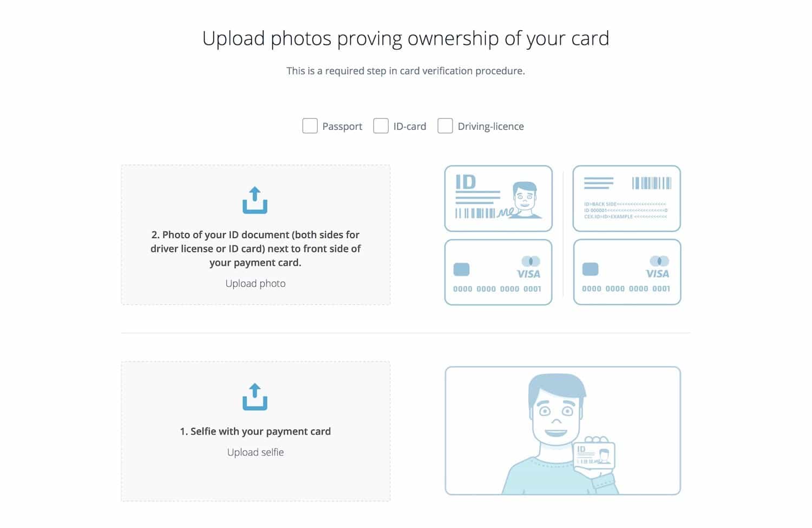The height and width of the screenshot is (528, 812).
Task: Click the ID-card label text
Action: point(410,127)
